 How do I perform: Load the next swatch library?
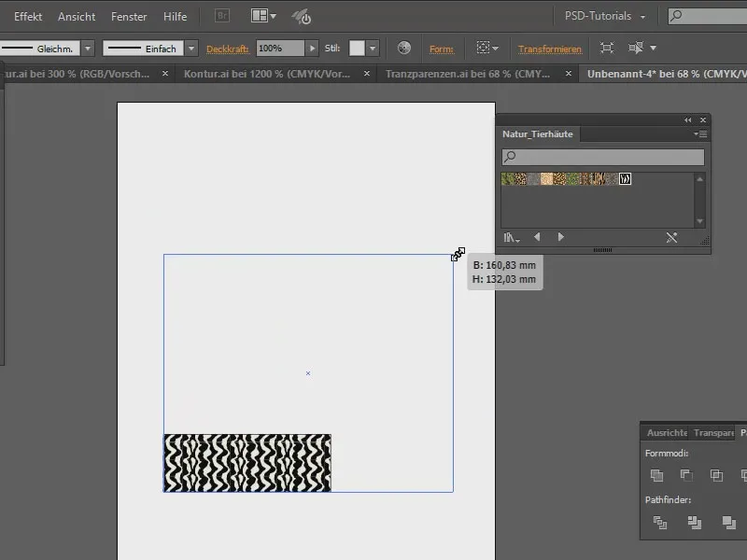tap(561, 237)
